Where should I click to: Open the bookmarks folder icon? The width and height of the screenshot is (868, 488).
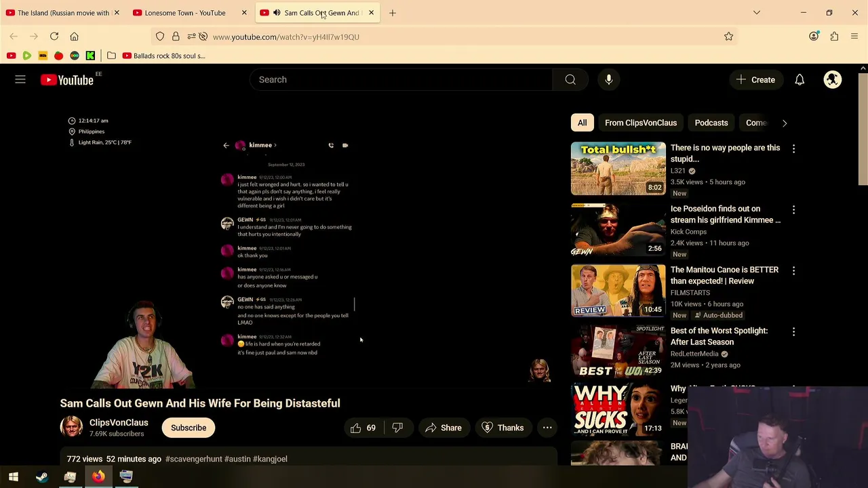(x=111, y=56)
